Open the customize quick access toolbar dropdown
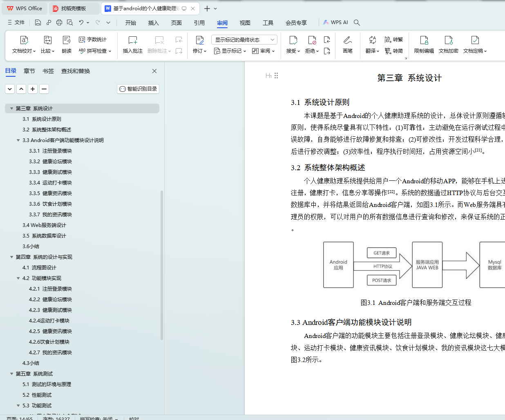Image resolution: width=505 pixels, height=420 pixels. tap(108, 22)
